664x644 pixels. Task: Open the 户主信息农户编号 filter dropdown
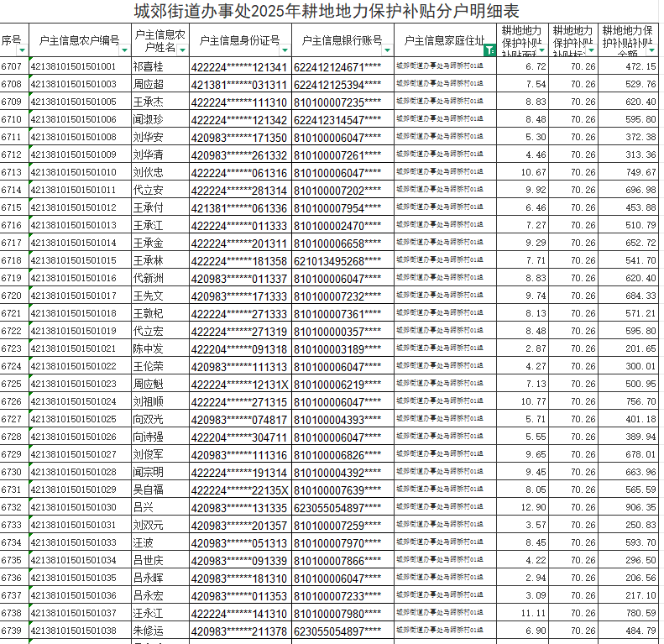(124, 50)
